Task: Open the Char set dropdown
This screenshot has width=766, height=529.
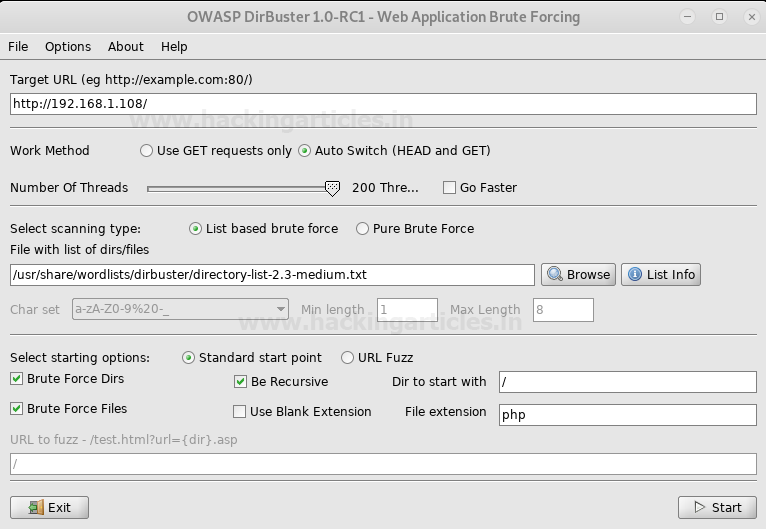Action: click(180, 309)
